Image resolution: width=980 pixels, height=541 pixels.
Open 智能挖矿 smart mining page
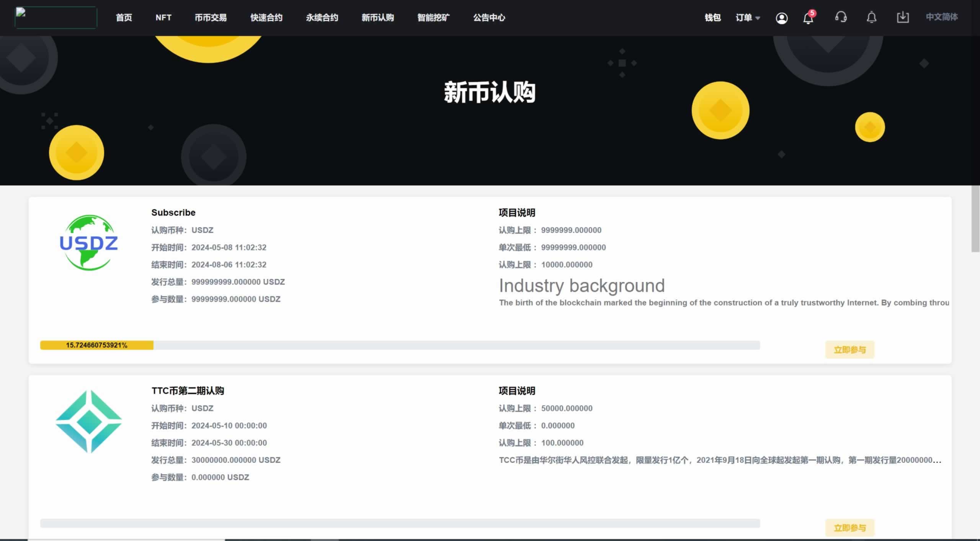(x=433, y=18)
